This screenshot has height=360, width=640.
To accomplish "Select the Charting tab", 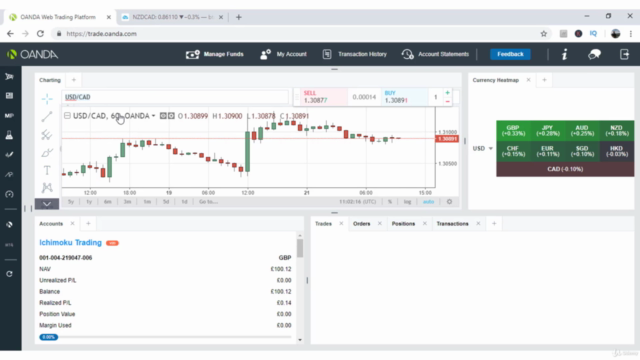I will click(x=50, y=80).
